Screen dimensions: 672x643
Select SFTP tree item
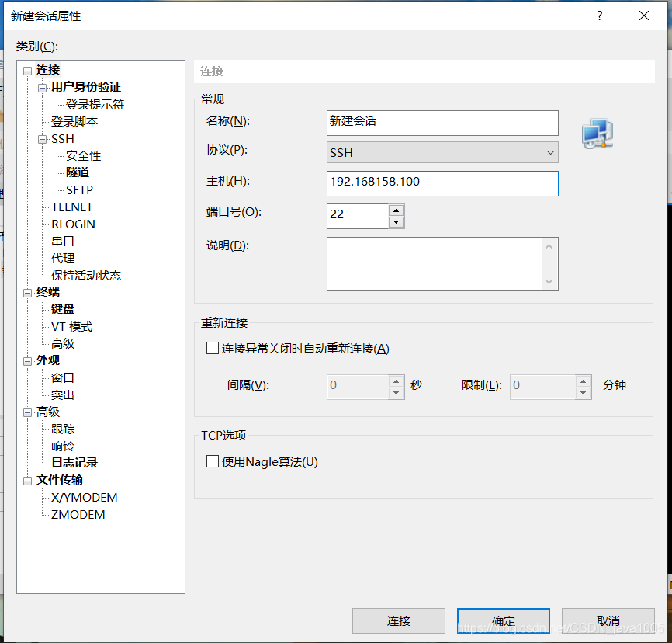pyautogui.click(x=79, y=189)
